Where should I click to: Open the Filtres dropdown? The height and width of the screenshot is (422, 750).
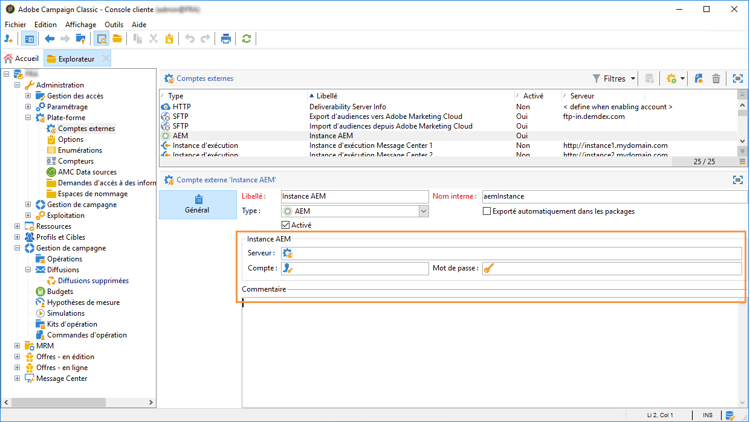pos(614,78)
